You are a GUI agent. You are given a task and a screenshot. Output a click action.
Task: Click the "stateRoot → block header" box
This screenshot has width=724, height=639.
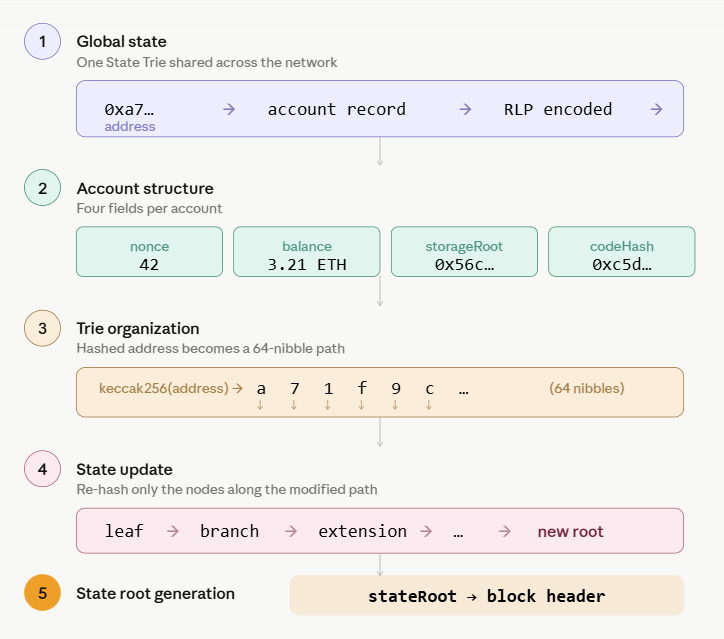tap(487, 596)
